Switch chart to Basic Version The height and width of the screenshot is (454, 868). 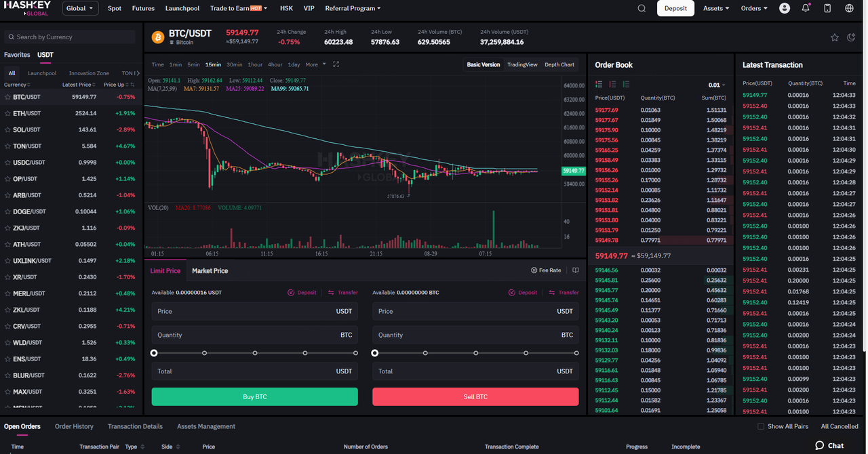[x=484, y=64]
